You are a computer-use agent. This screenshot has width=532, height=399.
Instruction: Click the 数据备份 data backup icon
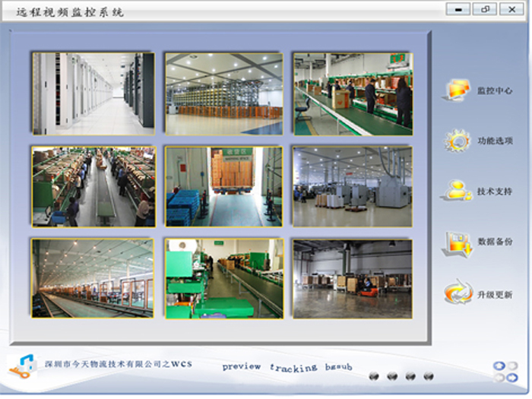point(457,243)
